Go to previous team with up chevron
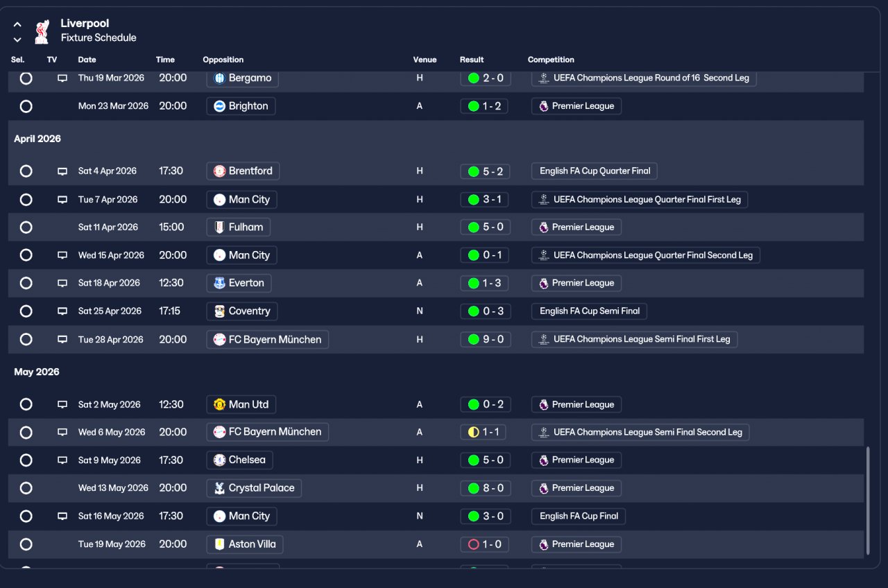This screenshot has width=888, height=588. coord(17,24)
